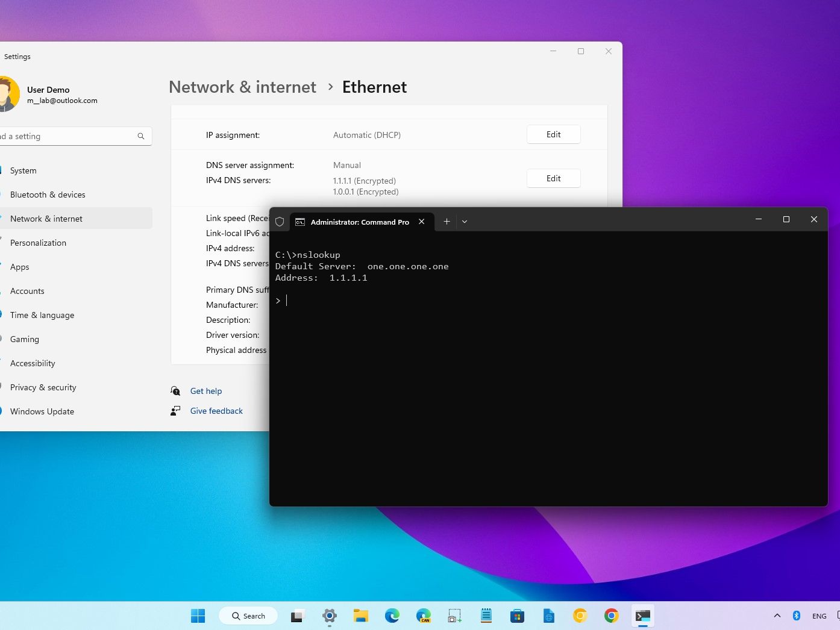Go back to Network & internet breadcrumb
Image resolution: width=840 pixels, height=630 pixels.
pos(242,87)
